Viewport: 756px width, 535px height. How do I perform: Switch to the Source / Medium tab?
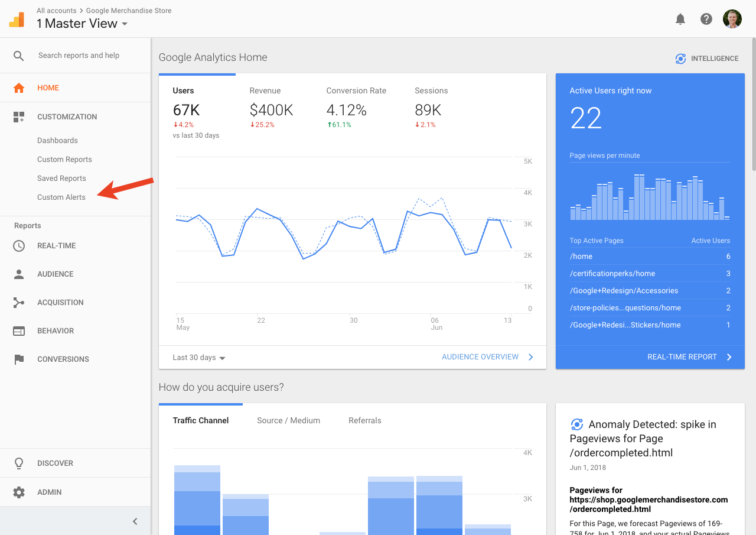(288, 421)
